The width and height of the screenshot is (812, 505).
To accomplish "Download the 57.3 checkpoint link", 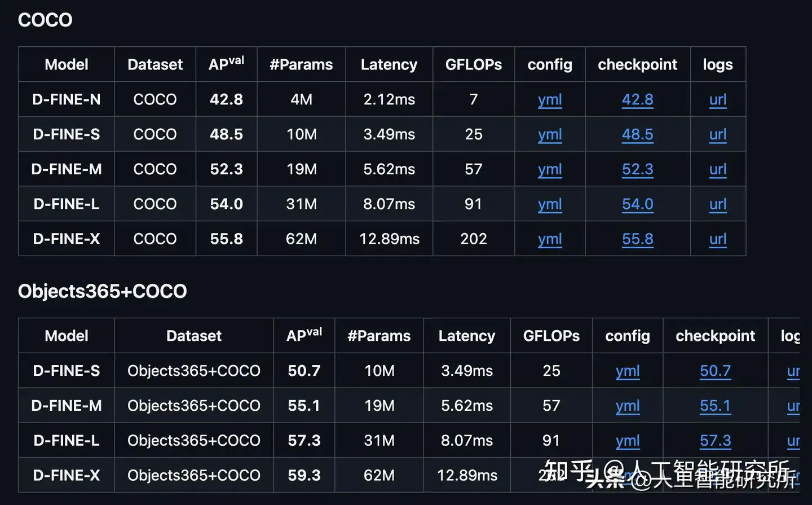I will (716, 441).
